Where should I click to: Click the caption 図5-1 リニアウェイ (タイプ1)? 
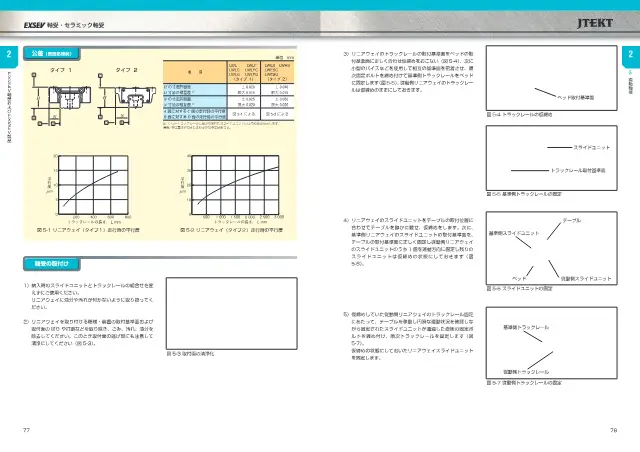click(x=88, y=230)
